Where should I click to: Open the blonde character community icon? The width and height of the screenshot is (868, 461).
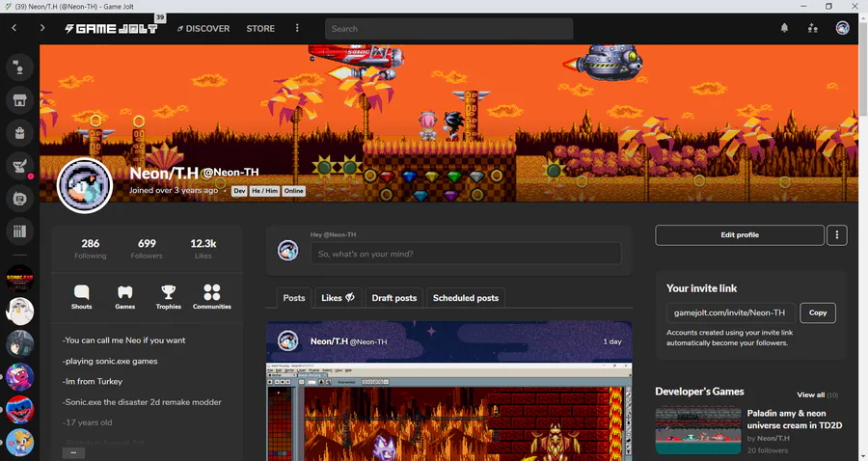19,442
